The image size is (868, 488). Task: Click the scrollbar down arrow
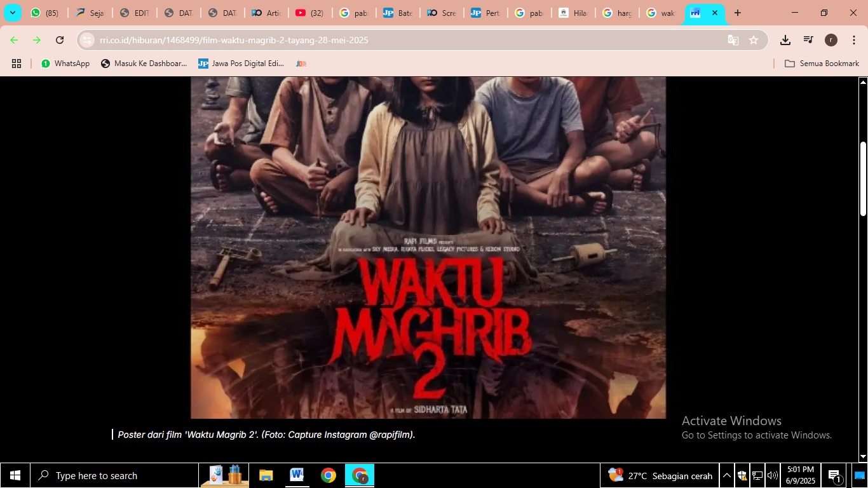coord(863,457)
